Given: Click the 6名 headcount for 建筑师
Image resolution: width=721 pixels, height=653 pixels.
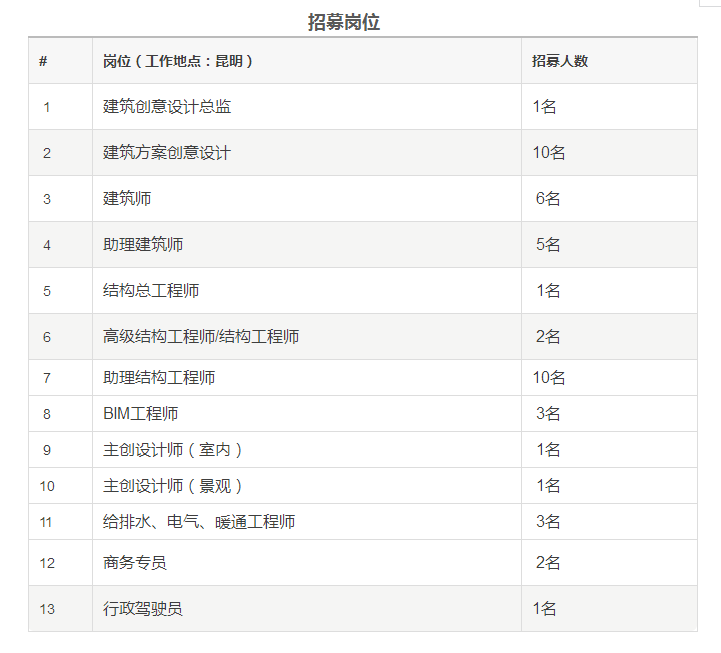Looking at the screenshot, I should [x=548, y=199].
